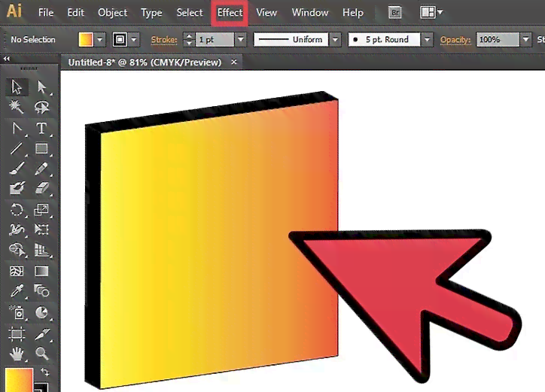Viewport: 545px width, 392px height.
Task: Activate the Blend tool
Action: tap(41, 291)
